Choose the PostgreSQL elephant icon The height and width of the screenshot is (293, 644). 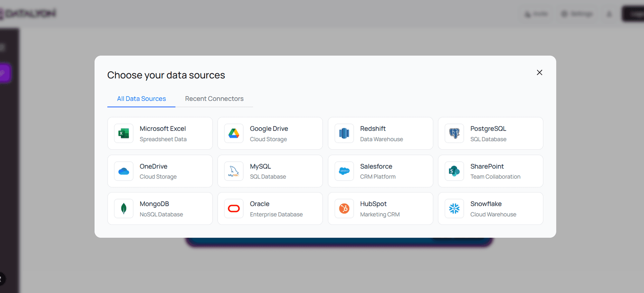click(x=454, y=134)
